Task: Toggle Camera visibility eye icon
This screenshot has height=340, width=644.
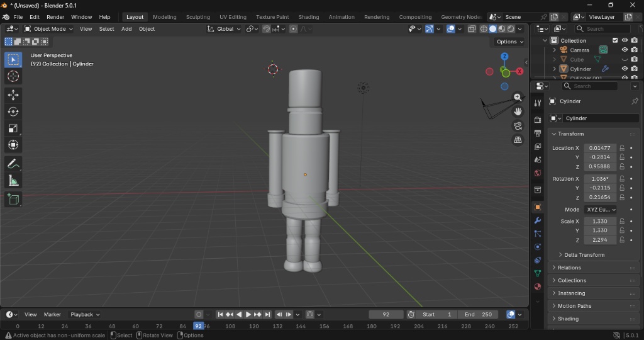Action: (x=625, y=50)
